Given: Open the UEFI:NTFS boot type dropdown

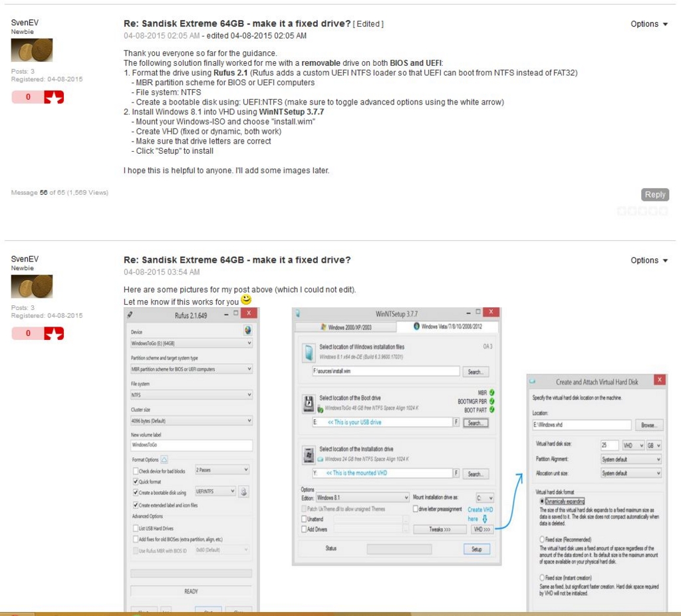Looking at the screenshot, I should pos(215,491).
